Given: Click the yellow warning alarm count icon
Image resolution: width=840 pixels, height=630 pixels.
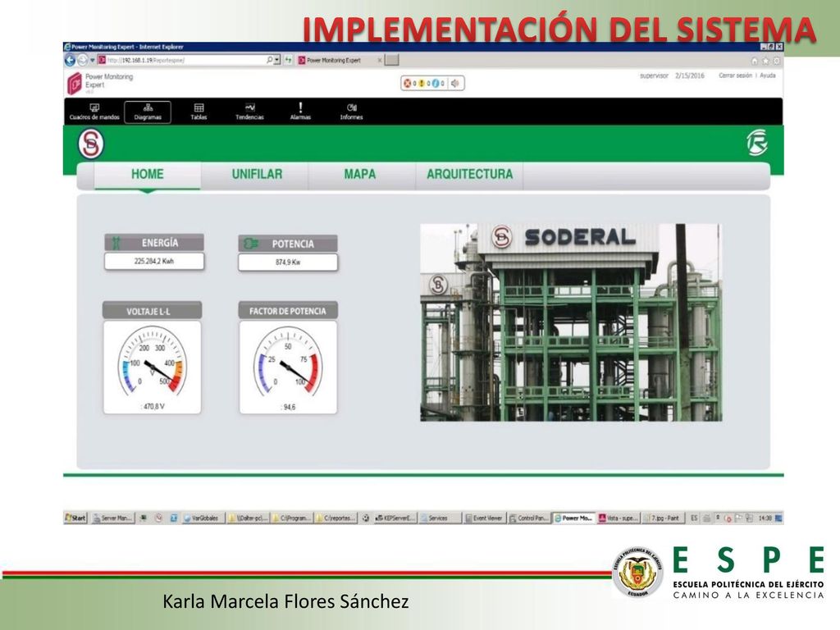Looking at the screenshot, I should 422,83.
